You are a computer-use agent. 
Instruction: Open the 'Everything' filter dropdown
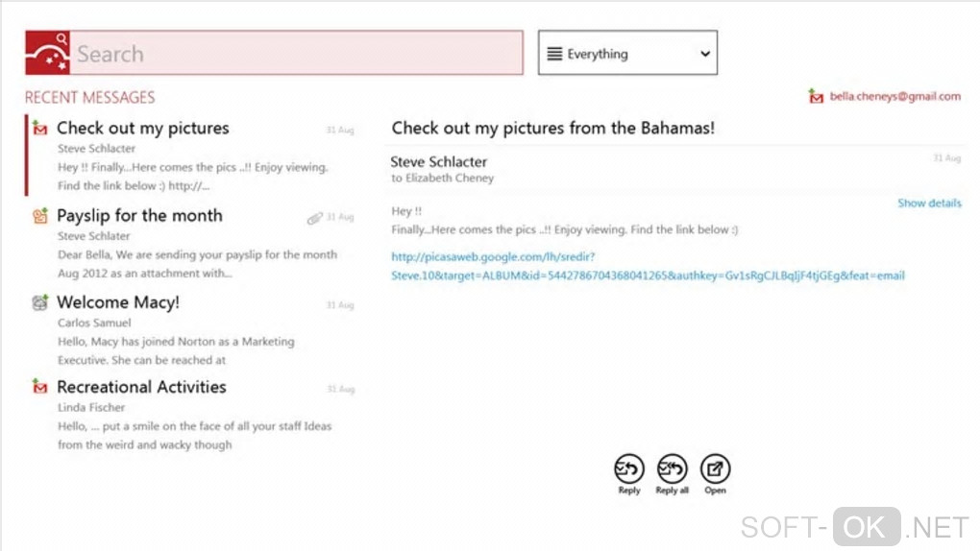[626, 54]
